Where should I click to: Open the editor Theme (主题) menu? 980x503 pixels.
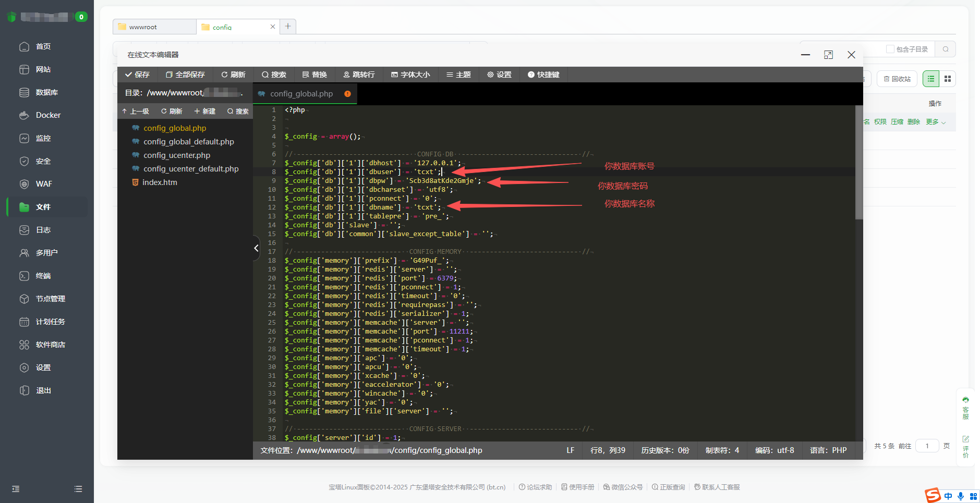coord(458,75)
